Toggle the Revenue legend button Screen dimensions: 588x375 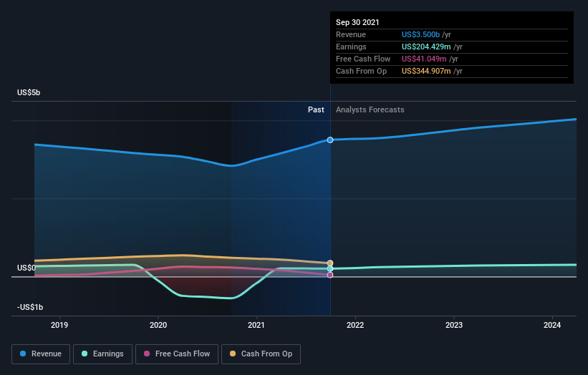click(41, 354)
